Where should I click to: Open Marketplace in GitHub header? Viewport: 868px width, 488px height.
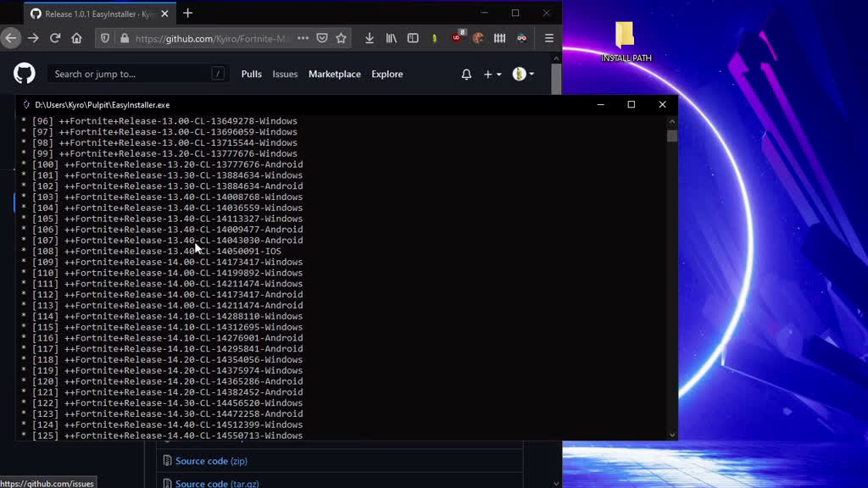point(334,75)
